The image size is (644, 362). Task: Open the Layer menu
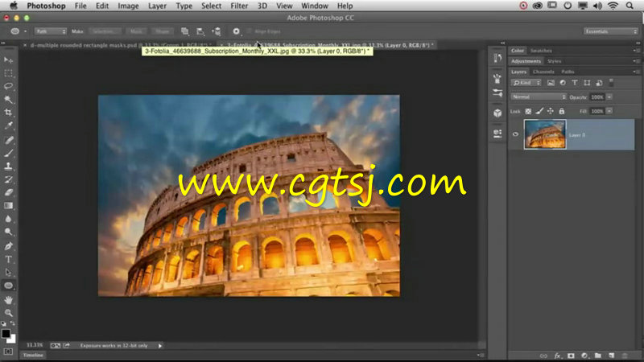click(x=157, y=6)
